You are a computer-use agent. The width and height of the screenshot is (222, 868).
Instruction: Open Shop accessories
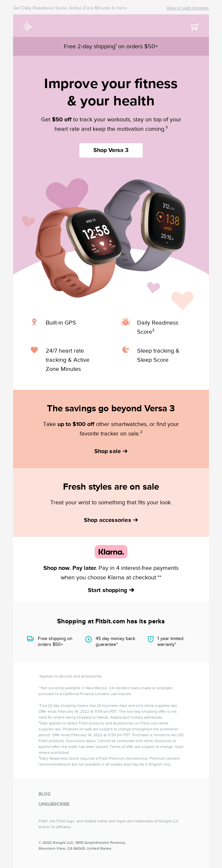(x=111, y=520)
